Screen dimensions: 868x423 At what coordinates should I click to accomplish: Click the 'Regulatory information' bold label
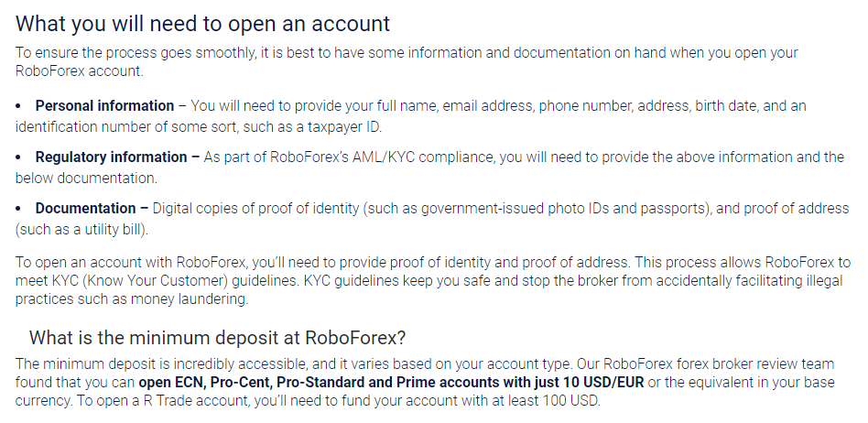(112, 157)
